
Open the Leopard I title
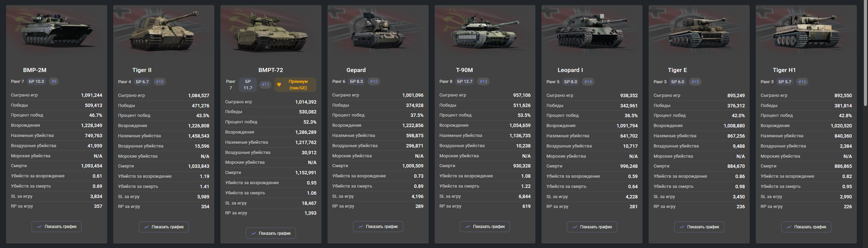570,70
